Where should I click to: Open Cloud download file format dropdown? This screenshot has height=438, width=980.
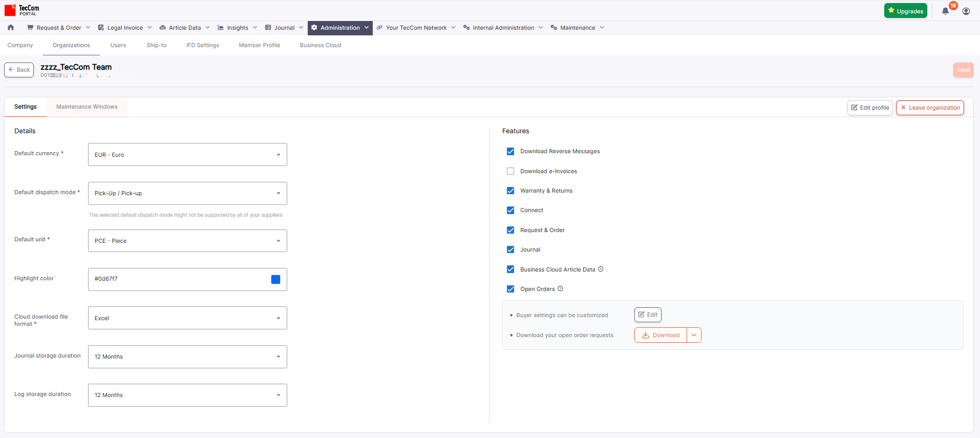click(x=187, y=318)
